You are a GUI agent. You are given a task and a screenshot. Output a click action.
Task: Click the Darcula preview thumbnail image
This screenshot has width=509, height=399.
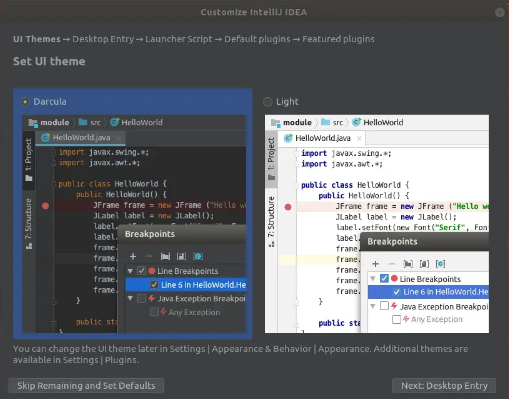coord(135,224)
